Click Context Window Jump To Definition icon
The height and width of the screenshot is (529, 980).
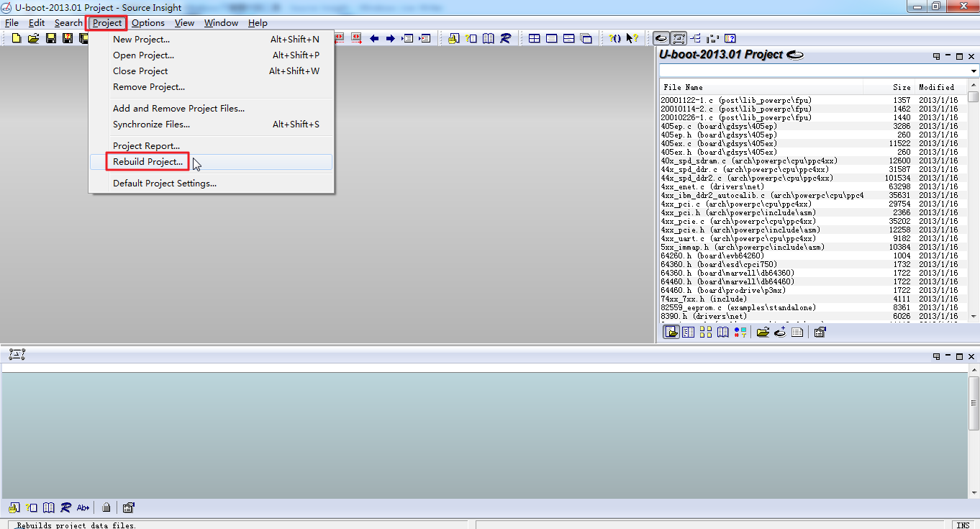coord(14,507)
